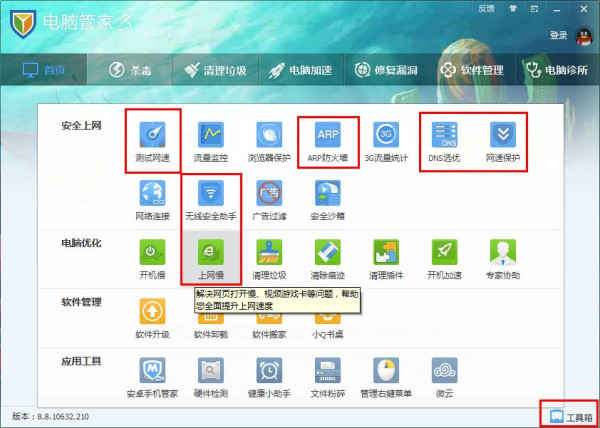
Task: Click the 软件管理 section heading in panel
Action: [x=82, y=302]
